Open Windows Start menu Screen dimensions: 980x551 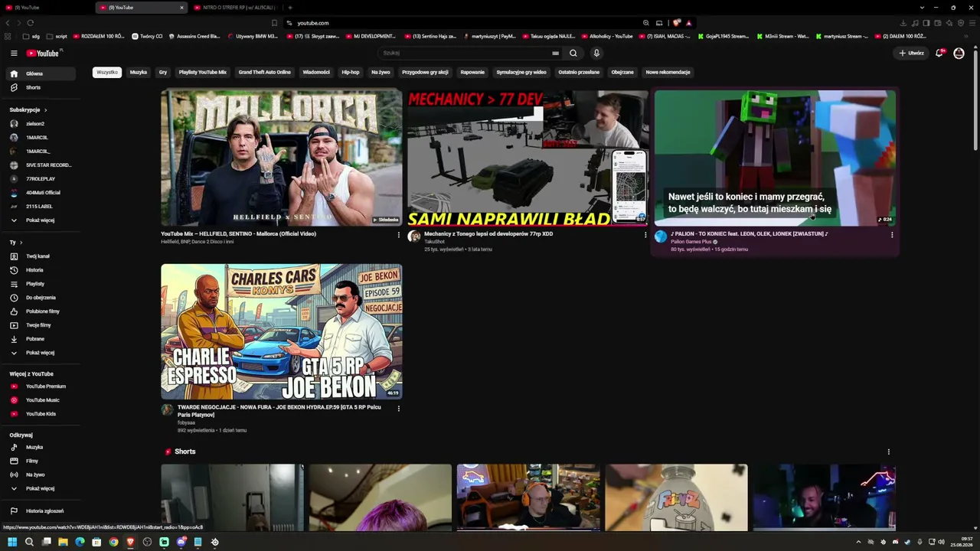[12, 542]
